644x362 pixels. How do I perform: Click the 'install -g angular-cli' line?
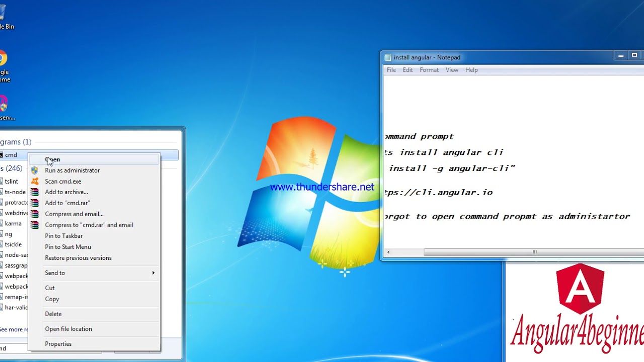tap(451, 168)
